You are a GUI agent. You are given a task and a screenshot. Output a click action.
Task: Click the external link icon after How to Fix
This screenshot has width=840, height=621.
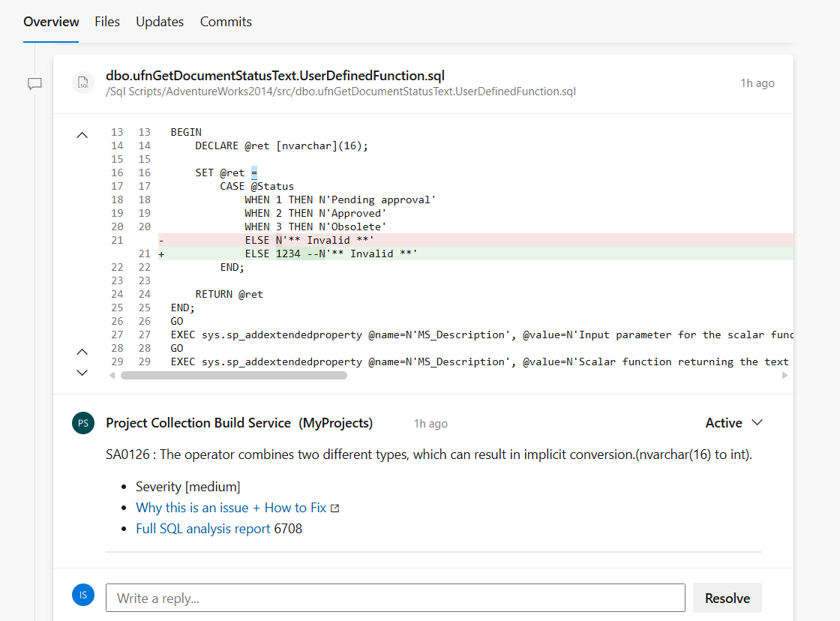point(334,508)
